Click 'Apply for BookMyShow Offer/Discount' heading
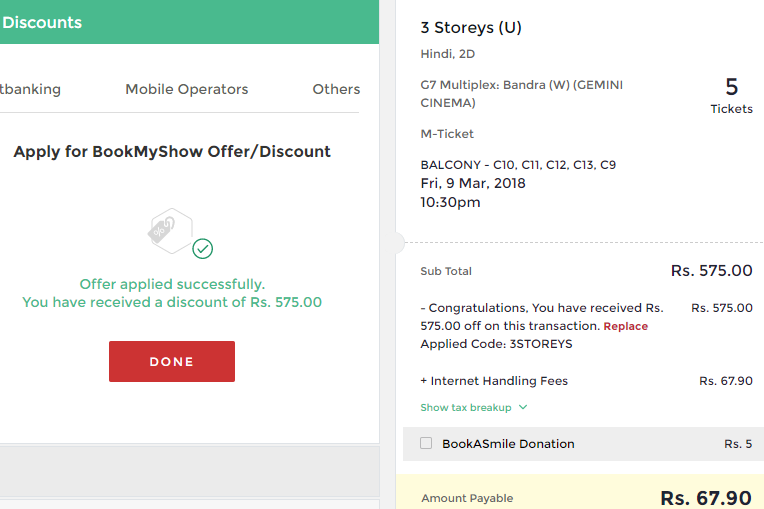This screenshot has height=509, width=764. point(172,151)
